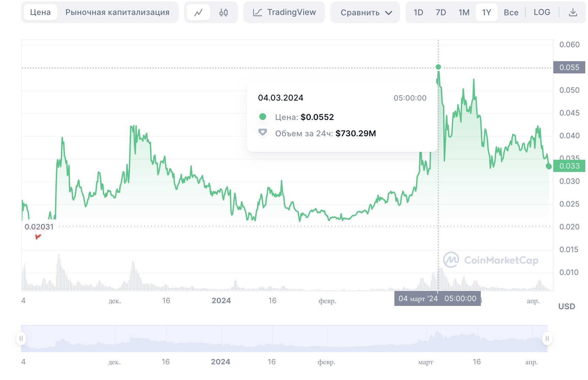Select the 1M time range
The width and height of the screenshot is (588, 380).
coord(464,13)
